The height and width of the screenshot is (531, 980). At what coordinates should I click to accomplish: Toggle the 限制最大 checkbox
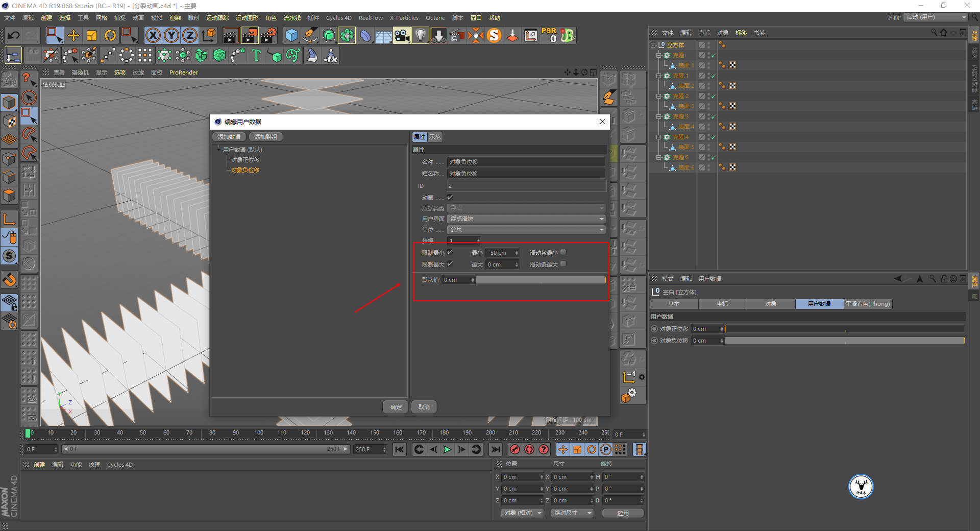450,264
